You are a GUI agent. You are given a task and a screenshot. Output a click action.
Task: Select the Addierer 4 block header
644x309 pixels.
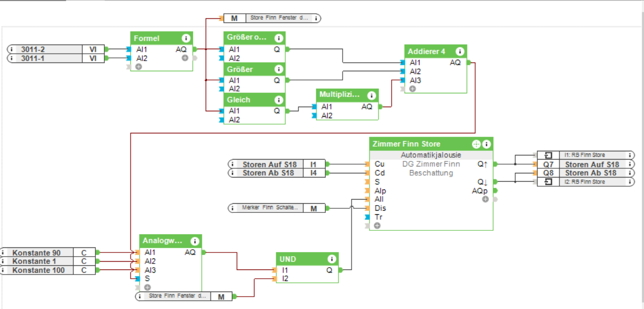point(436,51)
